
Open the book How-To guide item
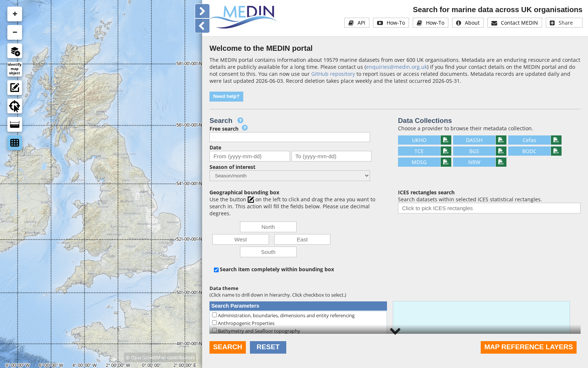click(430, 23)
